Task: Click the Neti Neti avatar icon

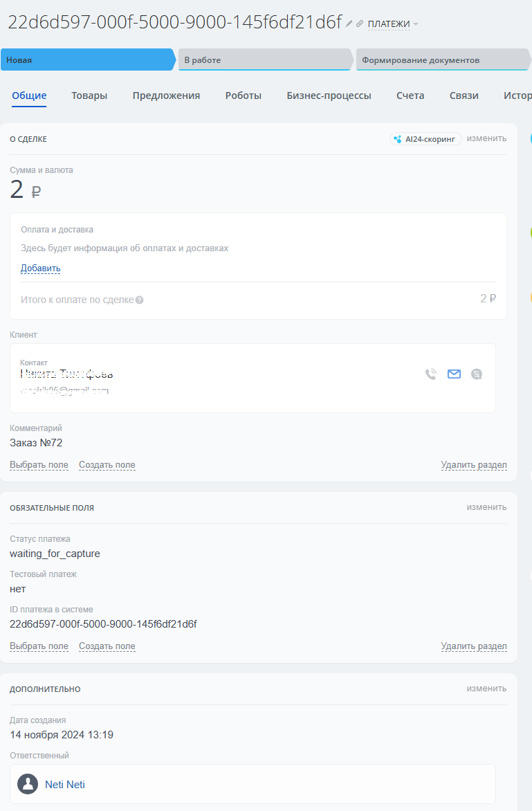Action: coord(28,784)
